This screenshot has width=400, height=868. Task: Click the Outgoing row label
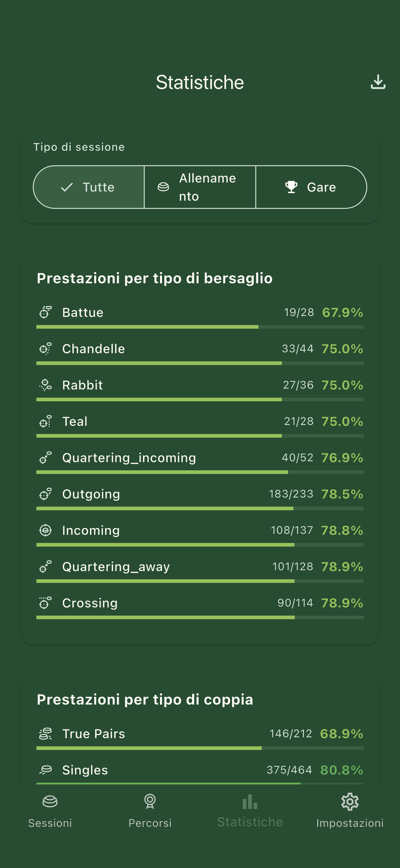91,493
